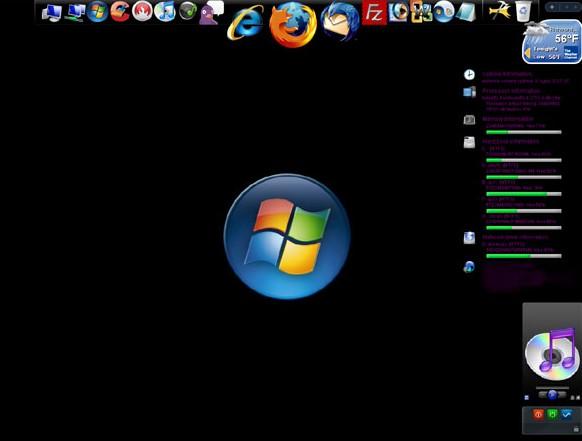
Task: Click the memory chip information icon
Action: [469, 120]
